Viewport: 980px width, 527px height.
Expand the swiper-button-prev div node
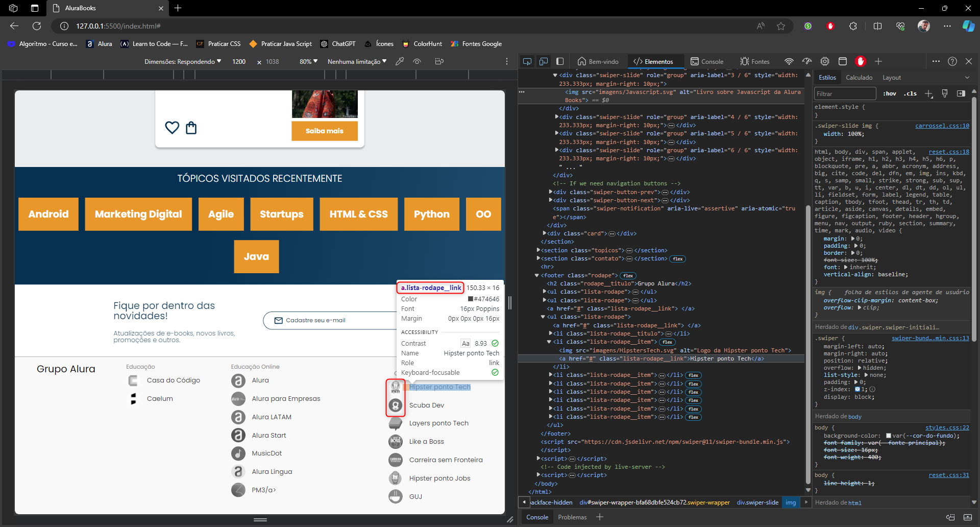click(x=551, y=192)
